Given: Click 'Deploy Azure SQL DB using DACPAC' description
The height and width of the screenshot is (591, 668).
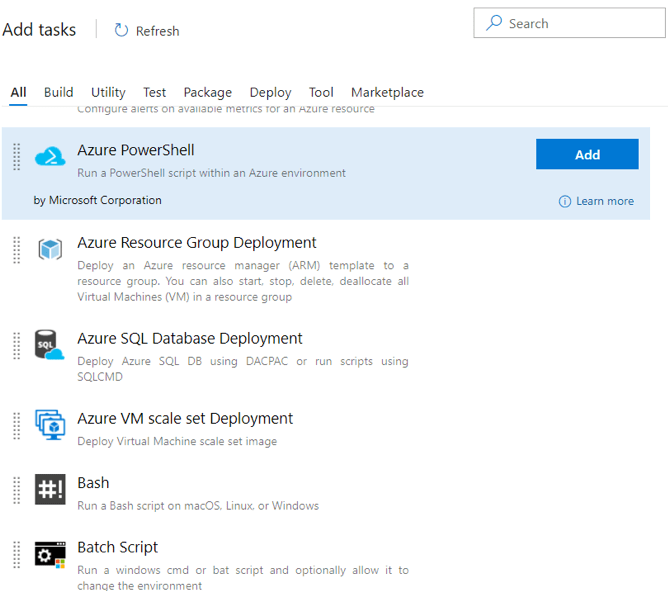Looking at the screenshot, I should point(243,369).
